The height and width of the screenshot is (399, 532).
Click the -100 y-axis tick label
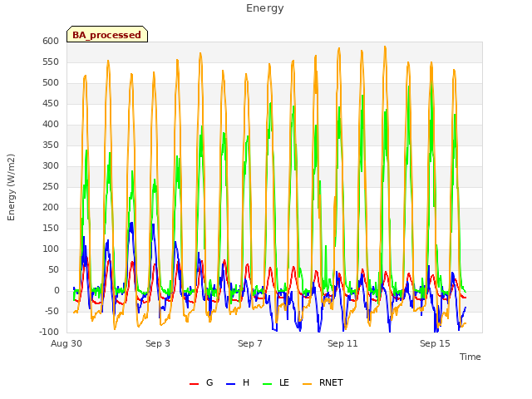49,332
